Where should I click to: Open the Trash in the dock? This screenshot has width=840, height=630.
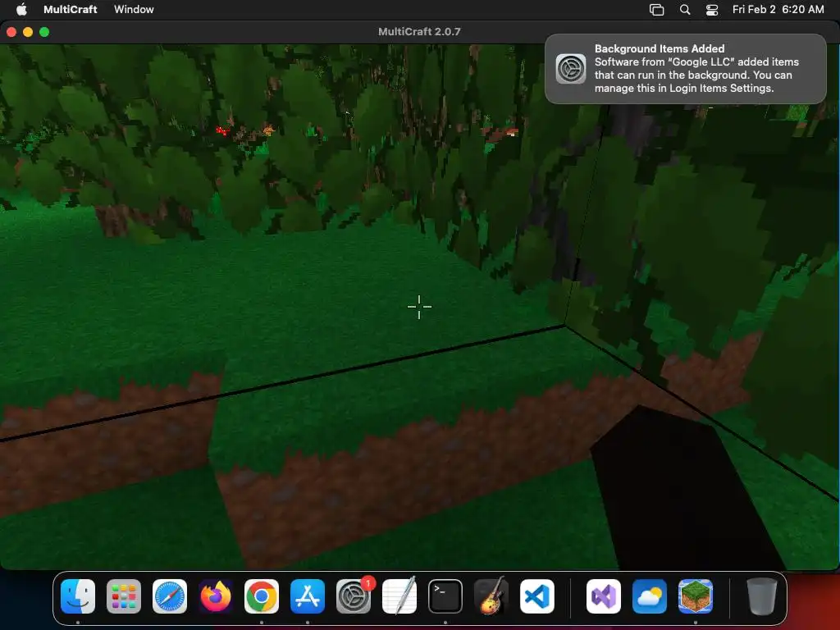(762, 596)
